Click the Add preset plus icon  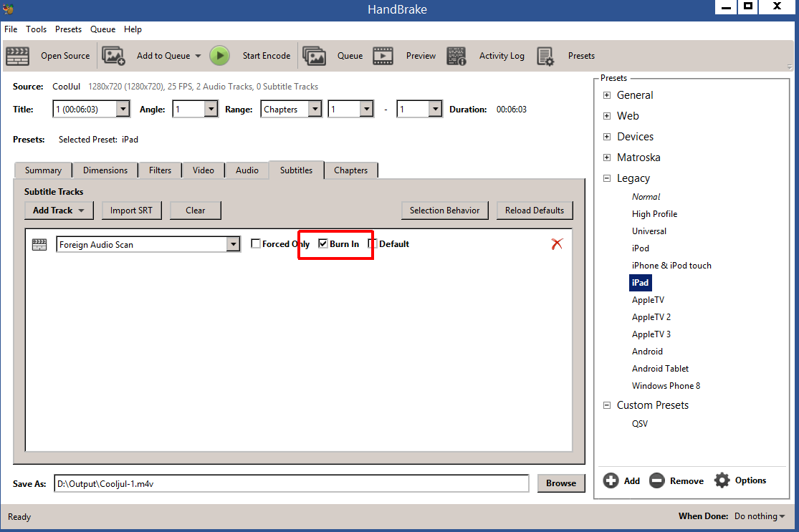(x=611, y=480)
